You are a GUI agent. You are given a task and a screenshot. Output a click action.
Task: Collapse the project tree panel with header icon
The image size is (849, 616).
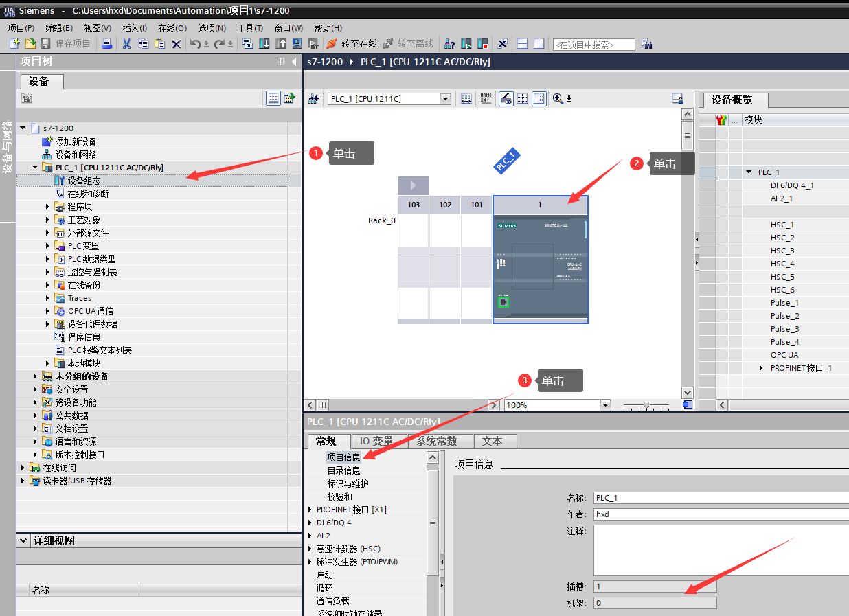[x=293, y=62]
